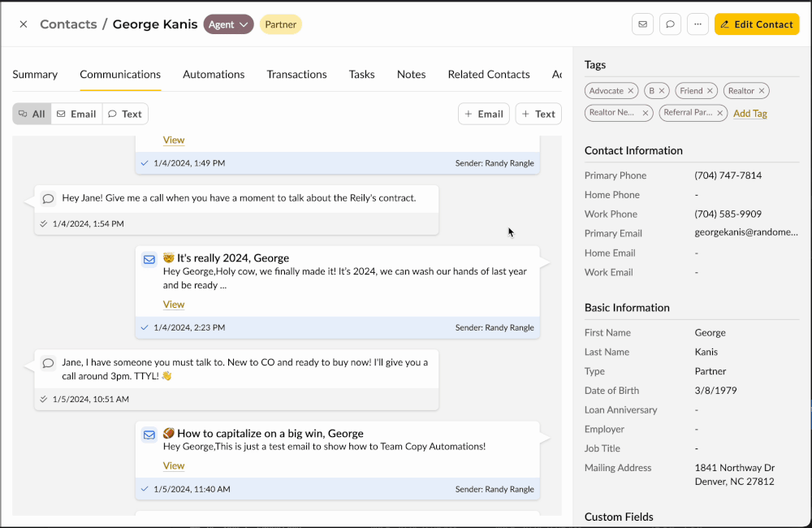Image resolution: width=812 pixels, height=528 pixels.
Task: Remove the Friend tag
Action: click(711, 90)
